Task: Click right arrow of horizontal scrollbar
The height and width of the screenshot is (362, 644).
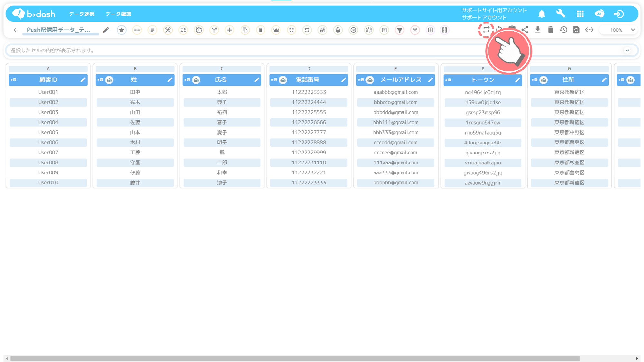Action: (637, 358)
